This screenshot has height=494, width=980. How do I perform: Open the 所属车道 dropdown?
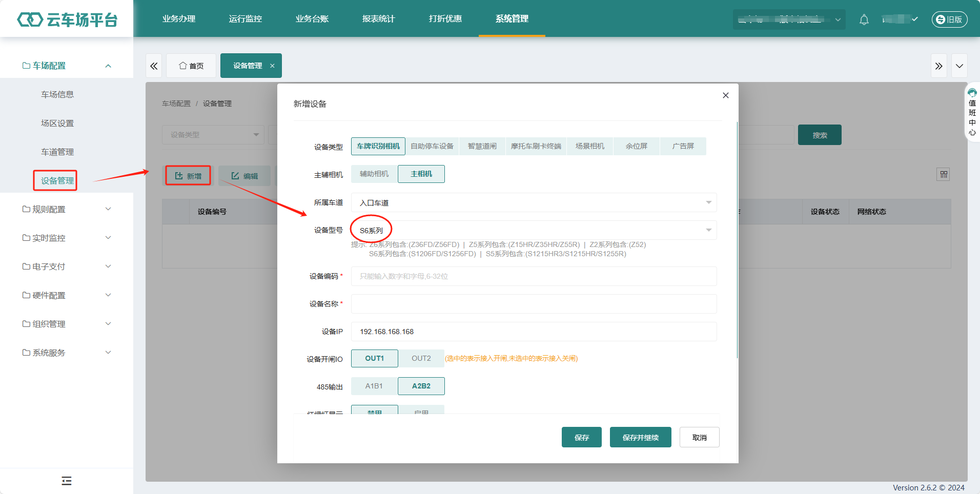(534, 202)
